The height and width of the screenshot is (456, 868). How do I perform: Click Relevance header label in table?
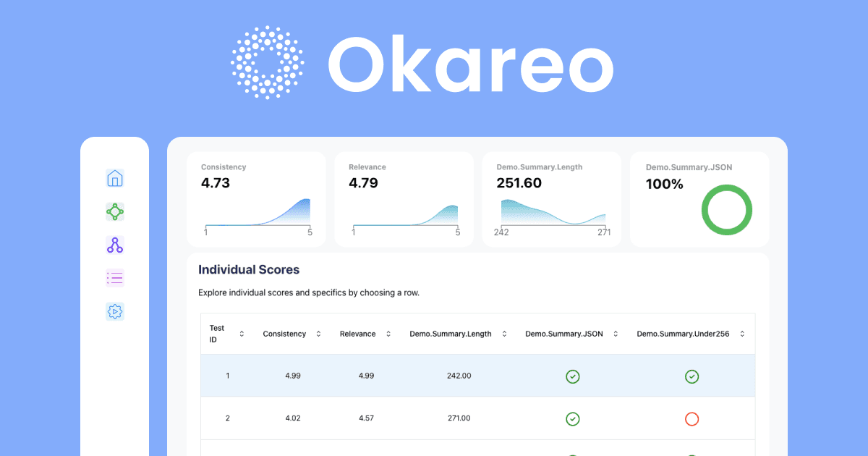[x=358, y=334]
